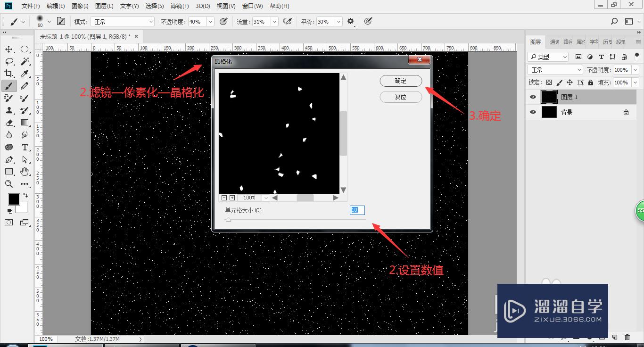Click 确定 in 晶格化 dialog
The image size is (644, 347).
click(x=401, y=81)
